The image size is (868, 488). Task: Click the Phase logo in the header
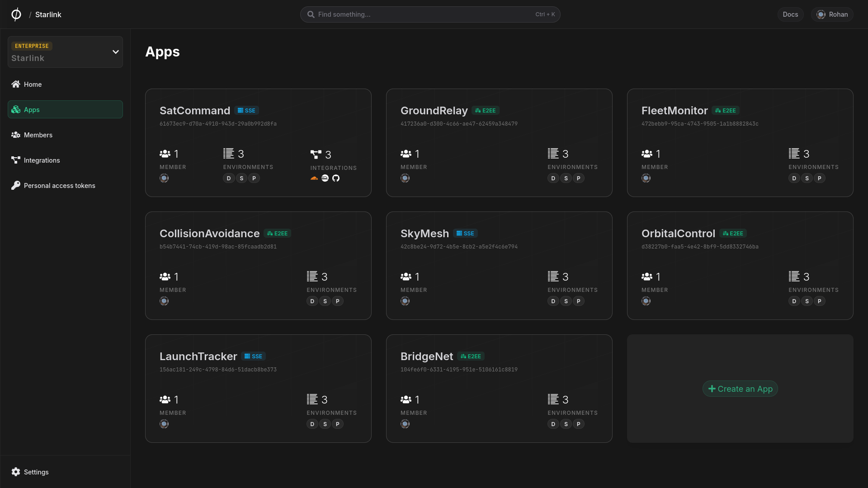(16, 14)
